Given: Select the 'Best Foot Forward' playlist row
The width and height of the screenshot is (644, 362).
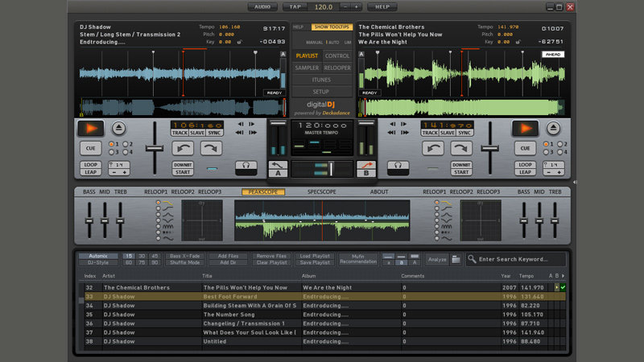Looking at the screenshot, I should tap(325, 296).
